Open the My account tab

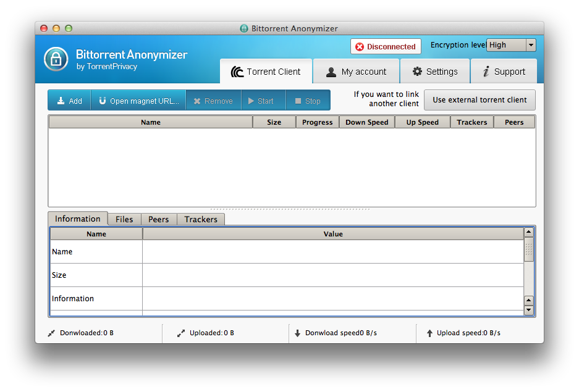pos(357,71)
